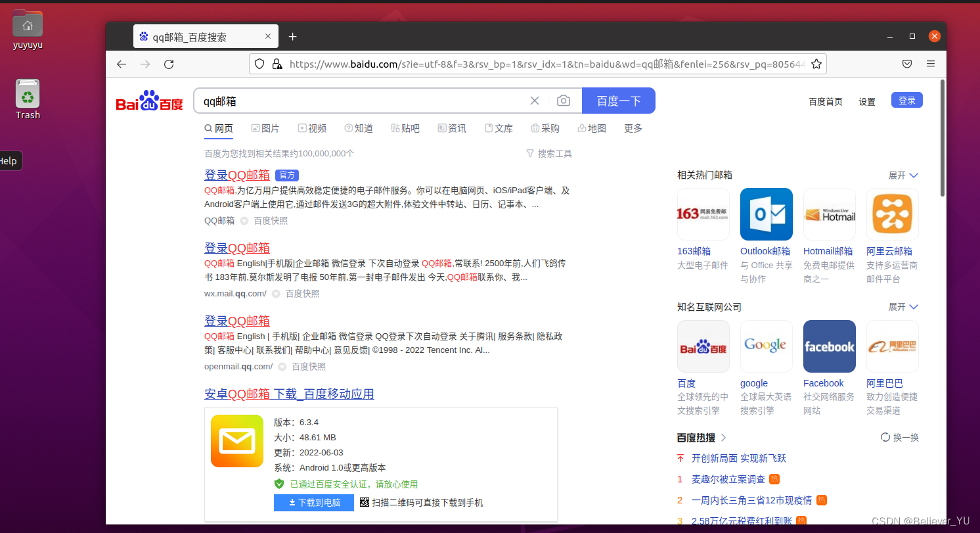Switch to the 知道 search tab
Image resolution: width=980 pixels, height=533 pixels.
click(x=359, y=128)
